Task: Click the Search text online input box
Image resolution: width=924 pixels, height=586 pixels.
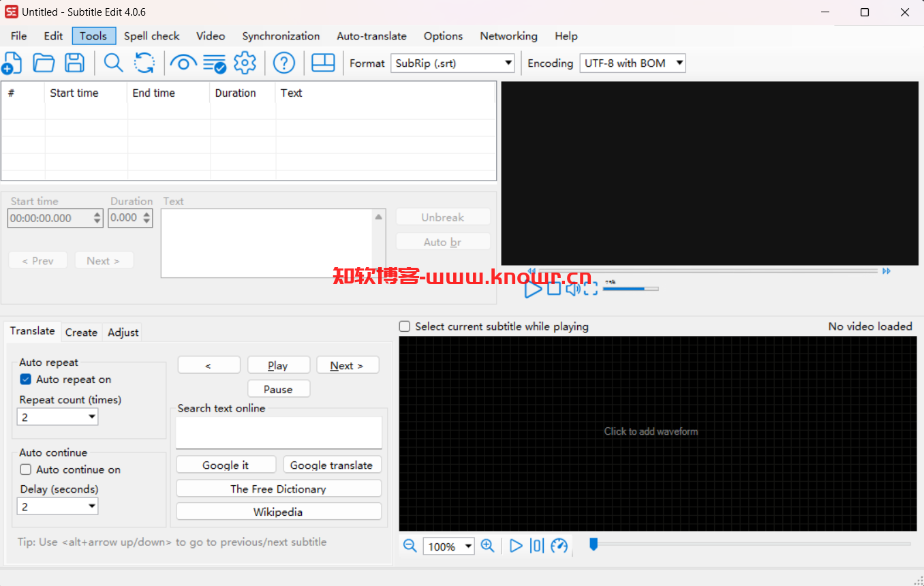Action: point(279,433)
